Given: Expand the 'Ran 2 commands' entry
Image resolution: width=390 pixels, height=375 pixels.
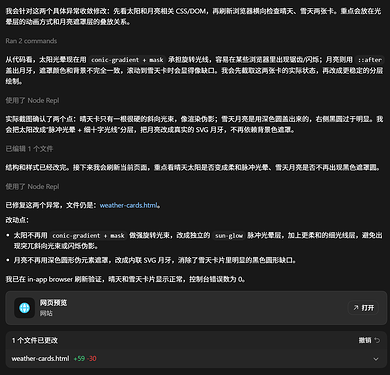Looking at the screenshot, I should coord(31,41).
